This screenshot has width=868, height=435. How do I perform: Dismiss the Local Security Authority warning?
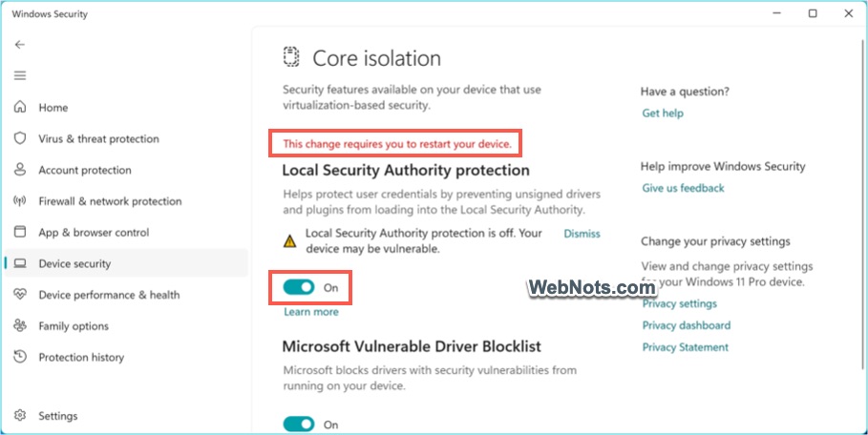click(582, 233)
